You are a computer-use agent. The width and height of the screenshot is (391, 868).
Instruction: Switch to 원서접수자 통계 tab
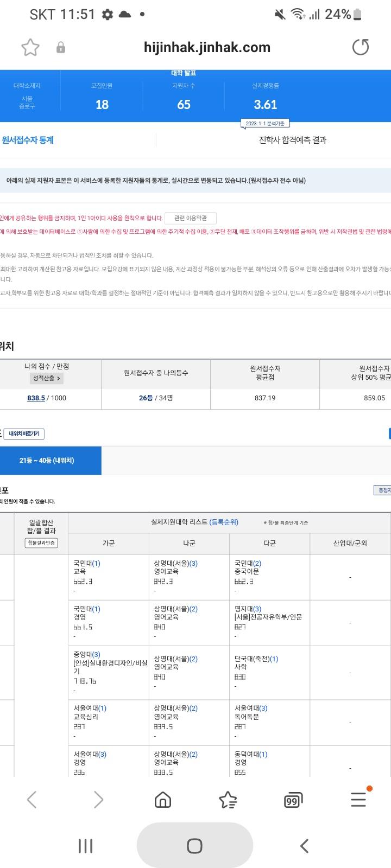tap(28, 140)
